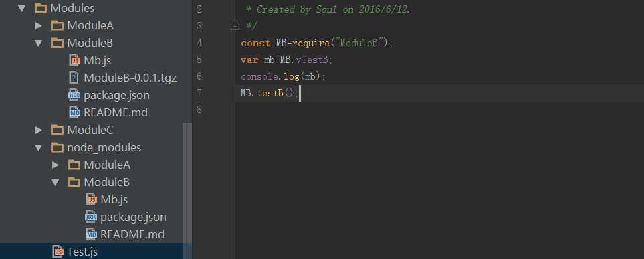Open Mb.js under Modules/ModuleB
This screenshot has height=259, width=644.
(98, 60)
